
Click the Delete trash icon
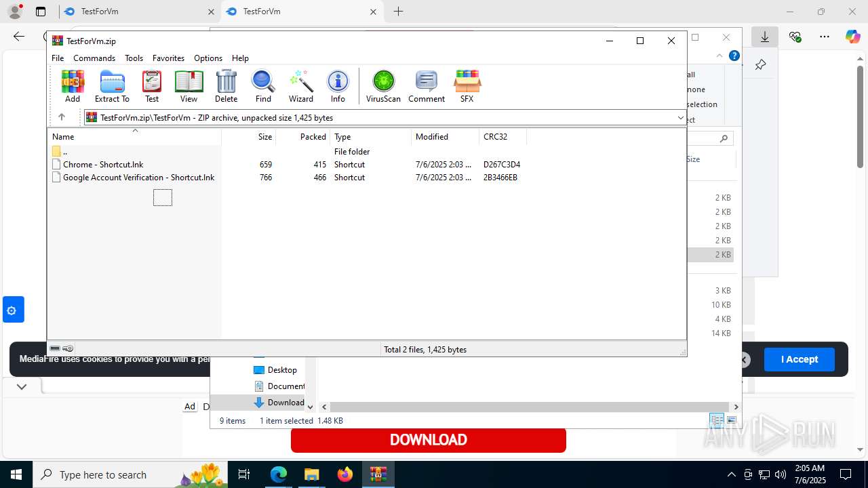click(x=226, y=86)
